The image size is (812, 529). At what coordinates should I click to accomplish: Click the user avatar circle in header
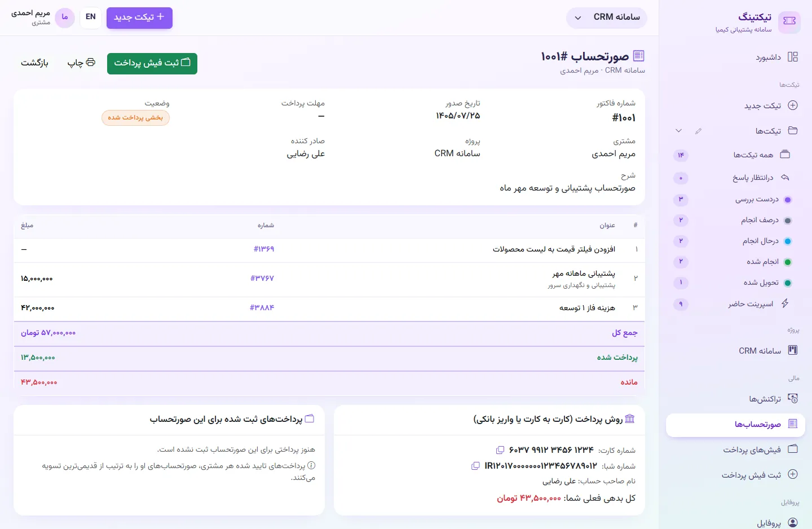click(x=65, y=17)
